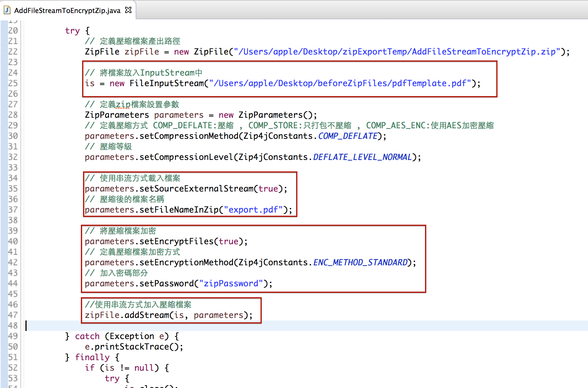Click line number 47 in the gutter
Screen dimensions: 588x388
(x=13, y=315)
